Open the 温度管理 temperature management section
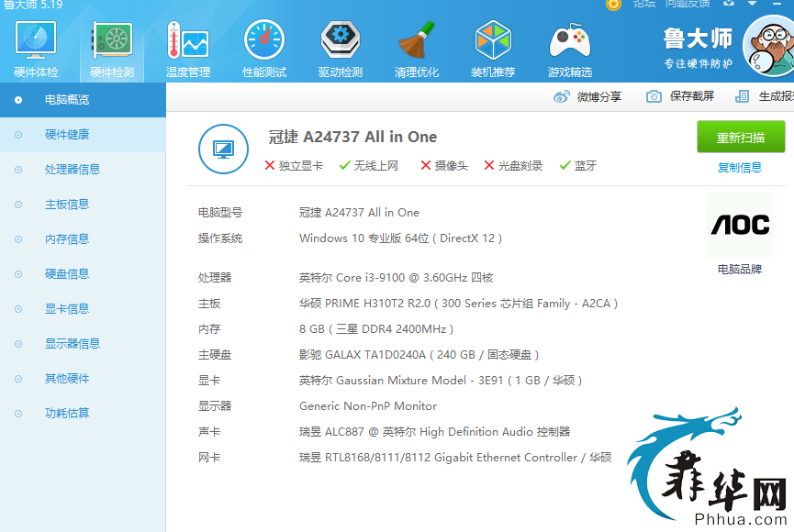This screenshot has height=532, width=794. coord(188,50)
